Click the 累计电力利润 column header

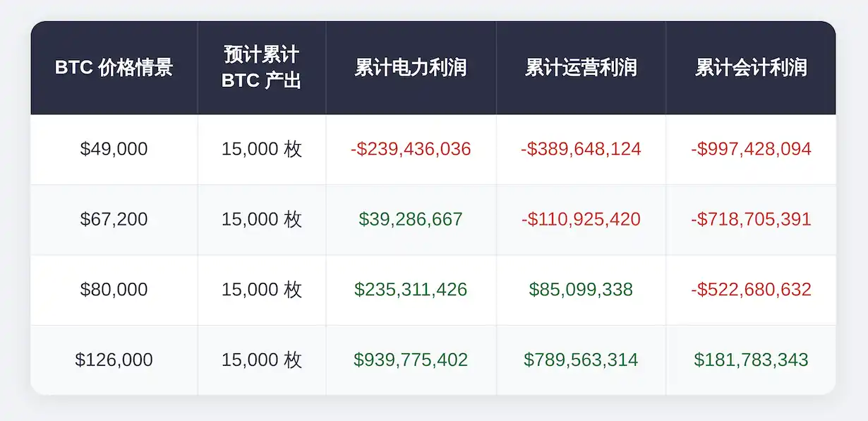click(411, 68)
